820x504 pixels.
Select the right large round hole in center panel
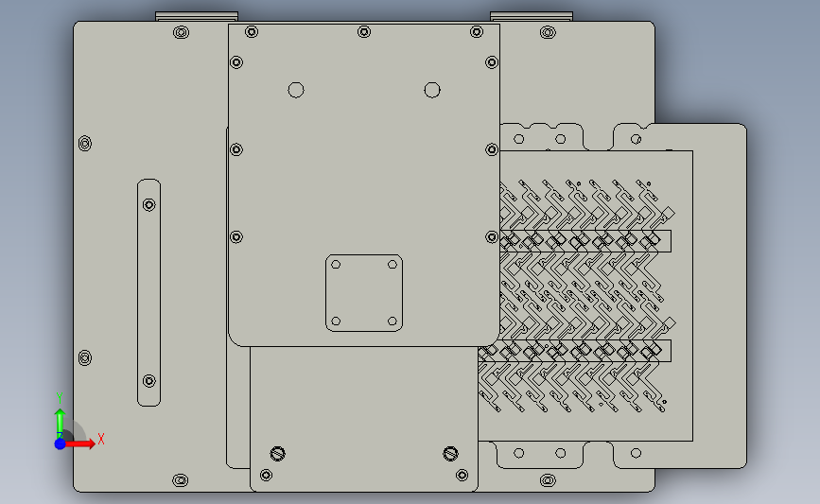point(432,90)
